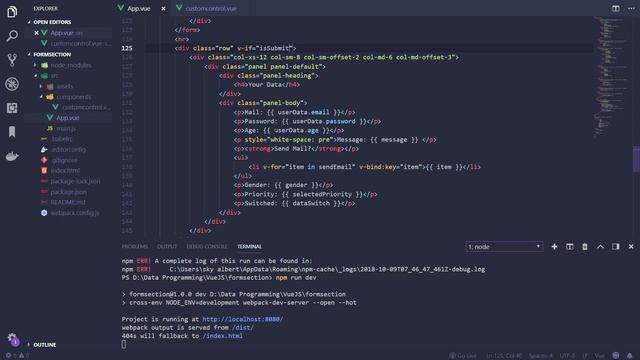Click the errors and warnings status item
Viewport: 640px width, 360px height.
(x=17, y=356)
